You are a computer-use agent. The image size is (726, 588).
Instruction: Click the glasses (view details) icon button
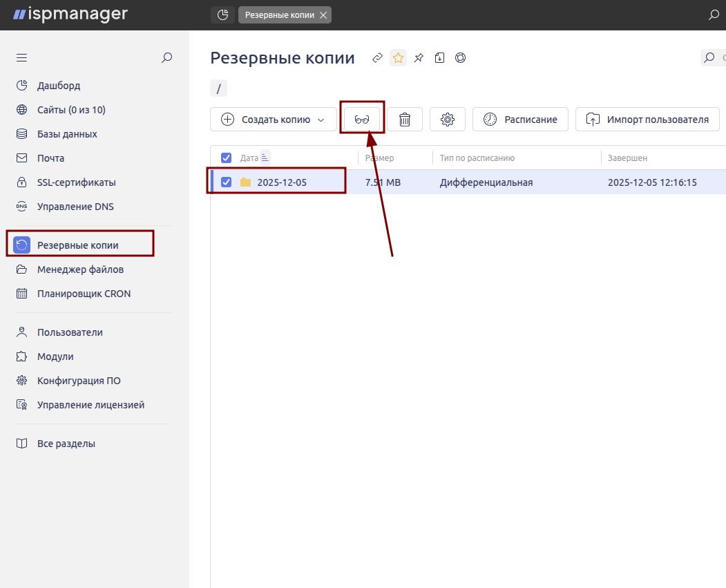[362, 120]
